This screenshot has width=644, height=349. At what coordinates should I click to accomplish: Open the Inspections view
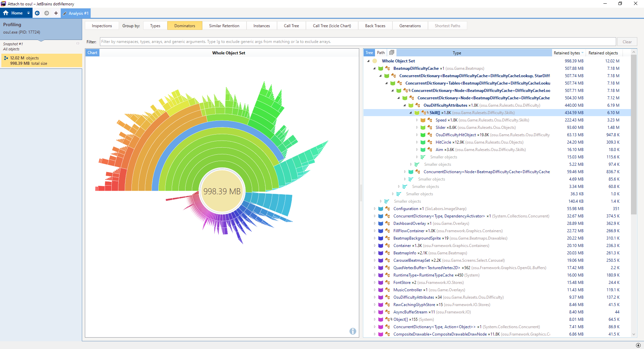click(x=102, y=26)
